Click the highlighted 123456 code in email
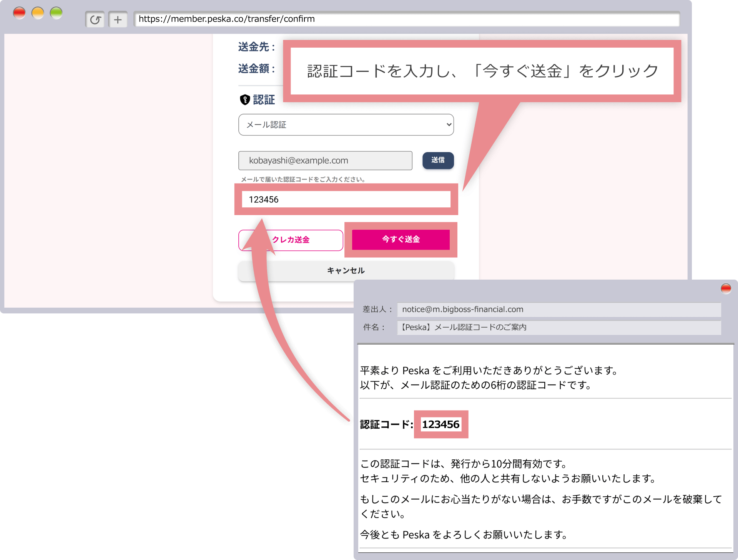 click(x=441, y=424)
